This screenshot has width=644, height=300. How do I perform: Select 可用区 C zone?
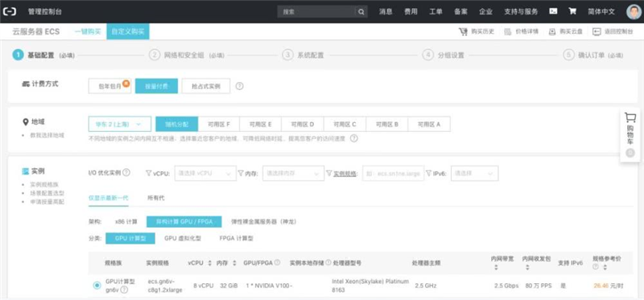tap(345, 124)
